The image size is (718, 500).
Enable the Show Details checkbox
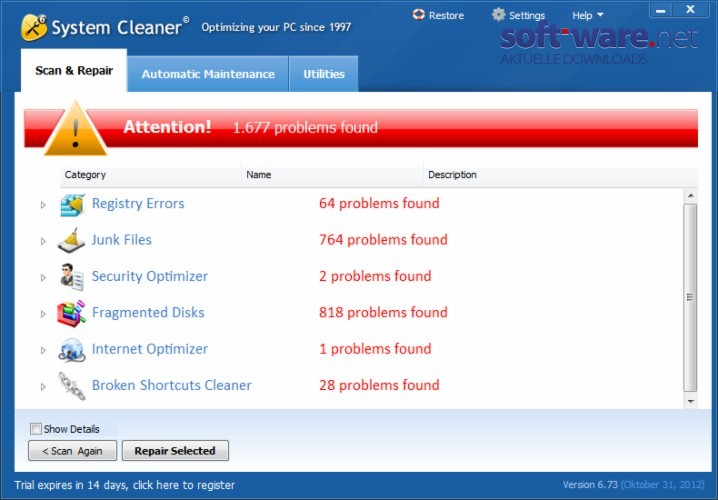point(36,429)
